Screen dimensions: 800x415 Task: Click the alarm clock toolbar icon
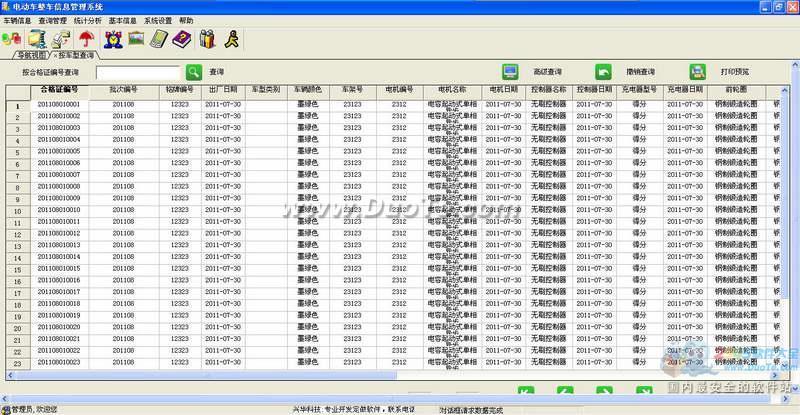(113, 39)
